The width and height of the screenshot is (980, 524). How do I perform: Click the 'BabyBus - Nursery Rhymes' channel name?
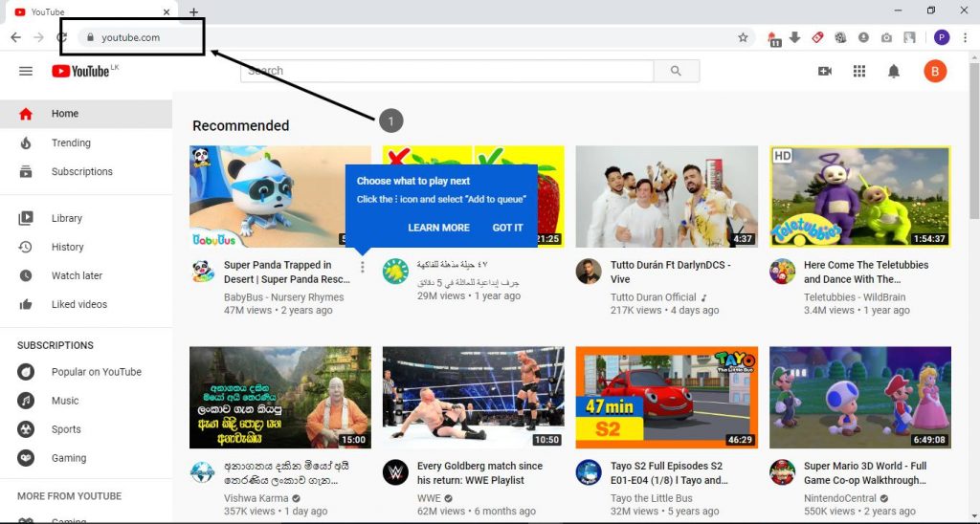[x=283, y=297]
